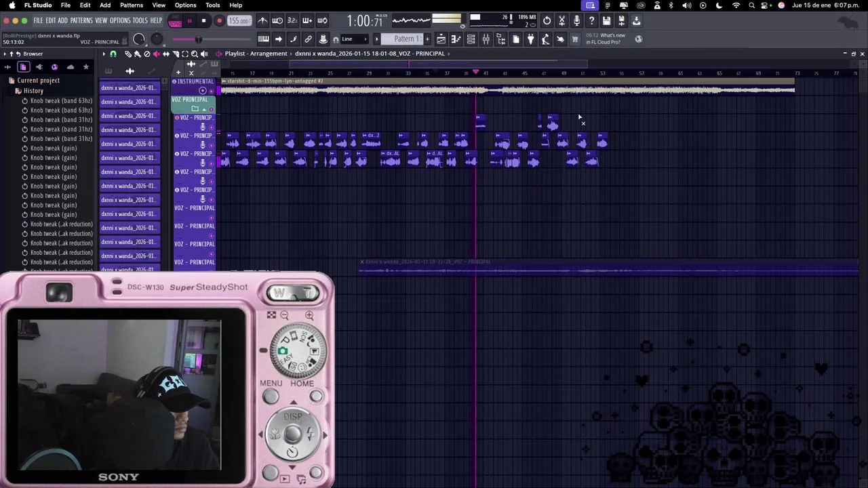Click the export render icon

pyautogui.click(x=621, y=21)
